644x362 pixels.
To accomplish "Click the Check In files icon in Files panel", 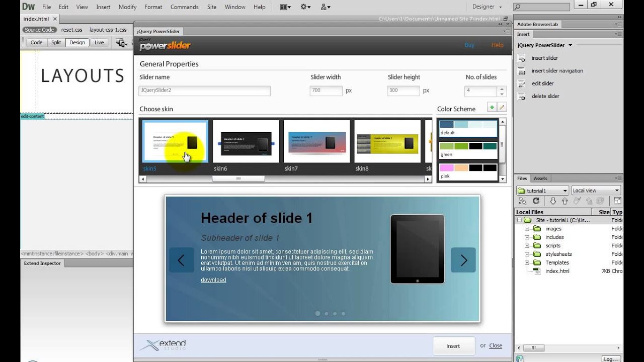I will click(588, 201).
